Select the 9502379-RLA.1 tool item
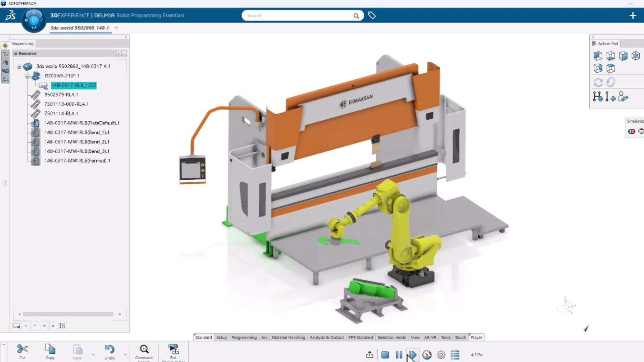This screenshot has height=362, width=644. (61, 95)
